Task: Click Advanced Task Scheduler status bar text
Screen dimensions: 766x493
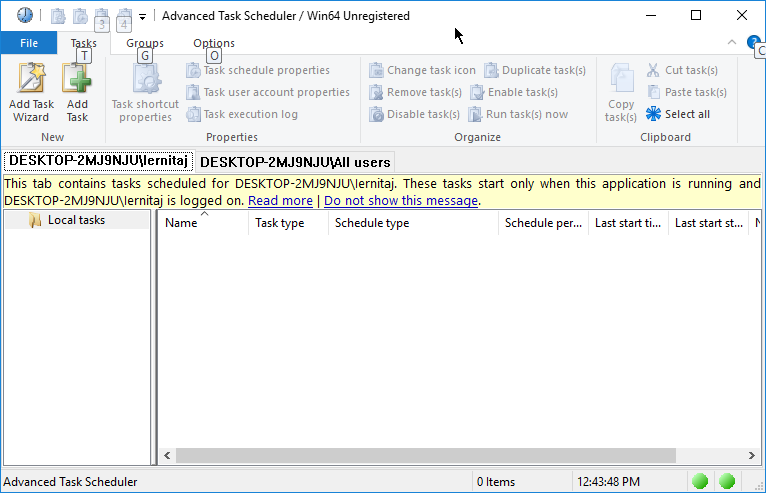Action: (70, 482)
